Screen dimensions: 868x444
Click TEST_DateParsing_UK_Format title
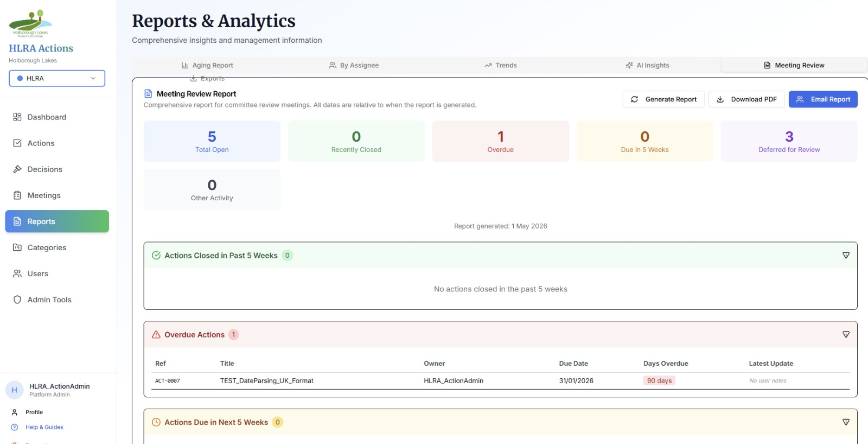coord(267,381)
